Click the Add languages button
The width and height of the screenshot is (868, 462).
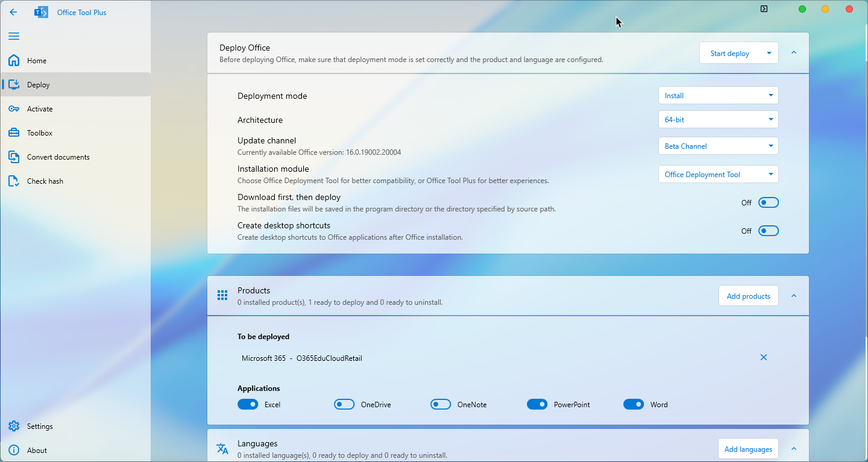click(x=748, y=449)
